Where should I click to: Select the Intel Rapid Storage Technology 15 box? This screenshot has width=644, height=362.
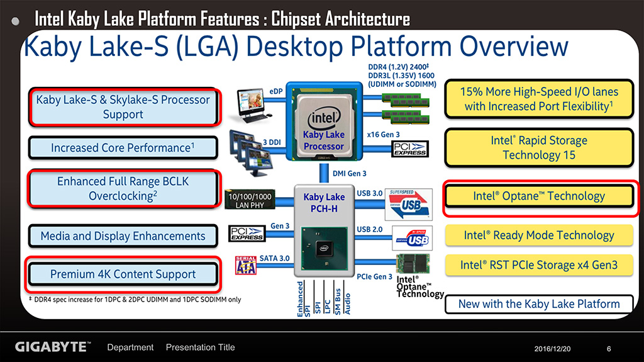tap(539, 148)
